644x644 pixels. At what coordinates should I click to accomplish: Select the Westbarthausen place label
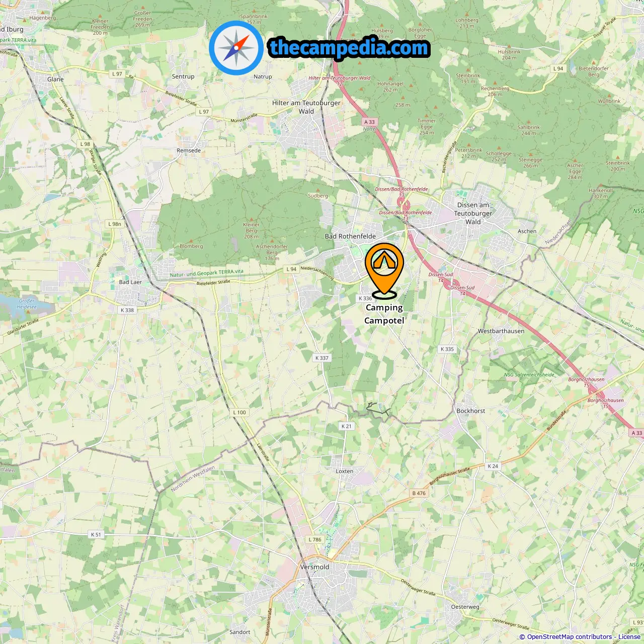[501, 331]
